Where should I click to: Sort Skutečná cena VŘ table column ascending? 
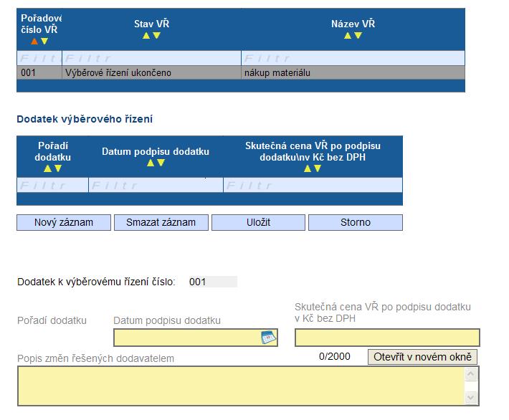[x=308, y=168]
